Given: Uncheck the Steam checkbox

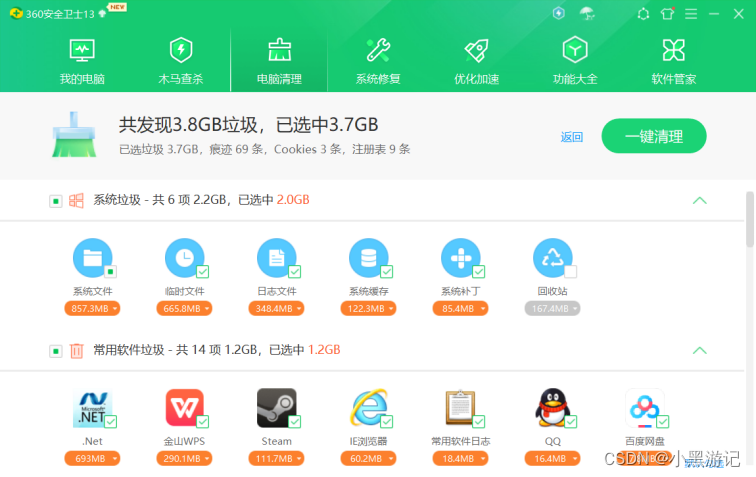Looking at the screenshot, I should point(295,422).
